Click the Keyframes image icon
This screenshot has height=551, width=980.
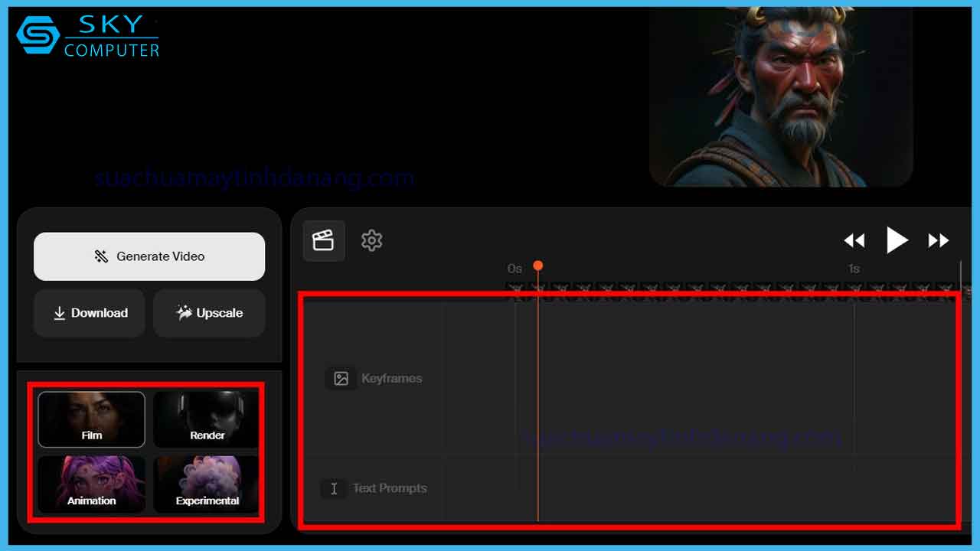click(341, 378)
